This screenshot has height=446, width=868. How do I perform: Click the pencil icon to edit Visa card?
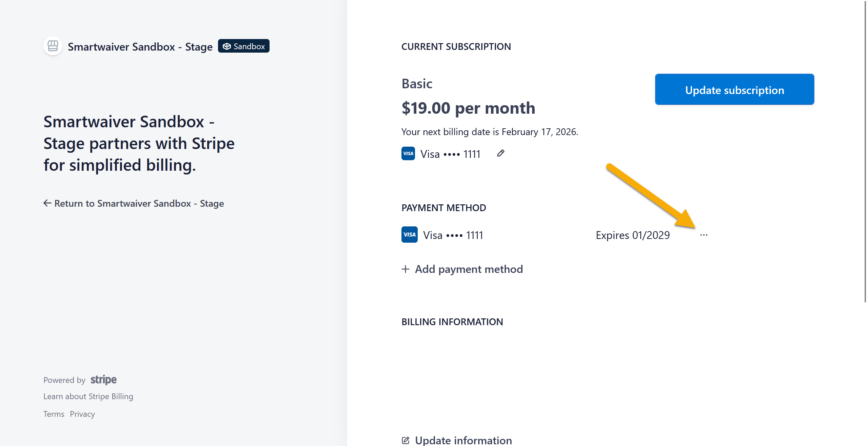[500, 153]
